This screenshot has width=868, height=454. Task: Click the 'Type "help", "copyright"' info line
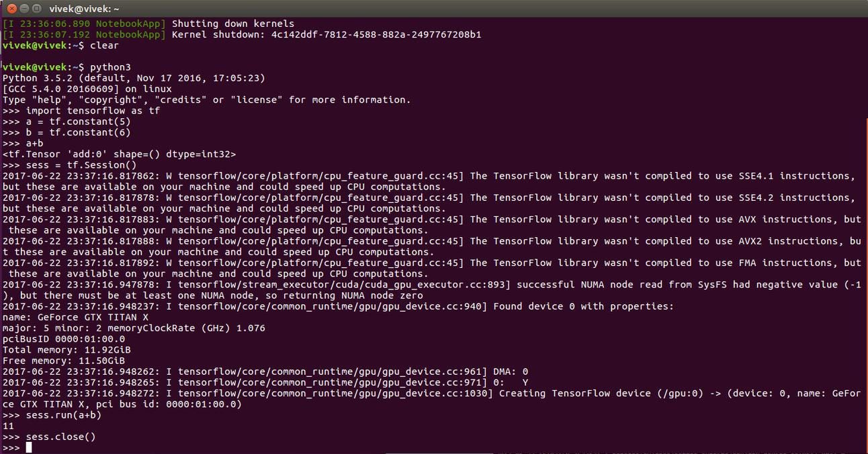206,99
